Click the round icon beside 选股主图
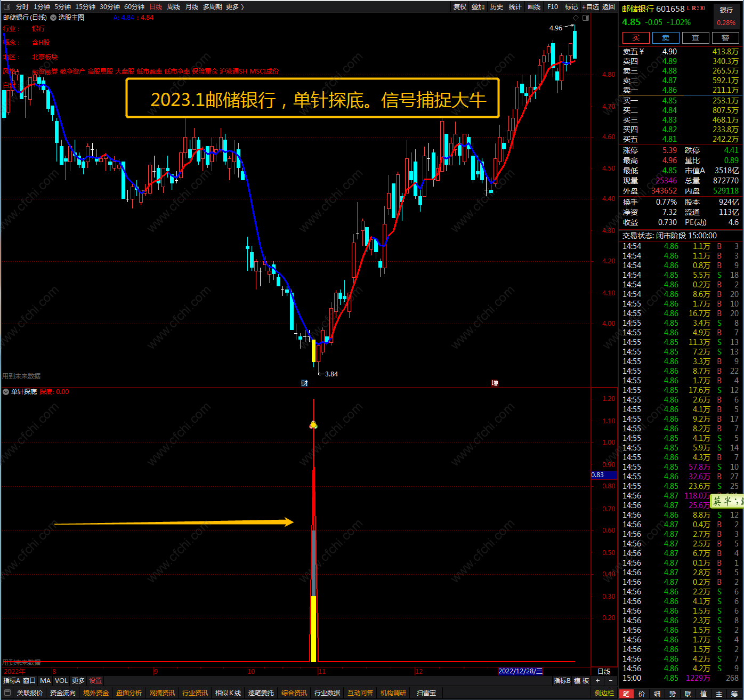Screen dimensions: 744x700 (53, 18)
